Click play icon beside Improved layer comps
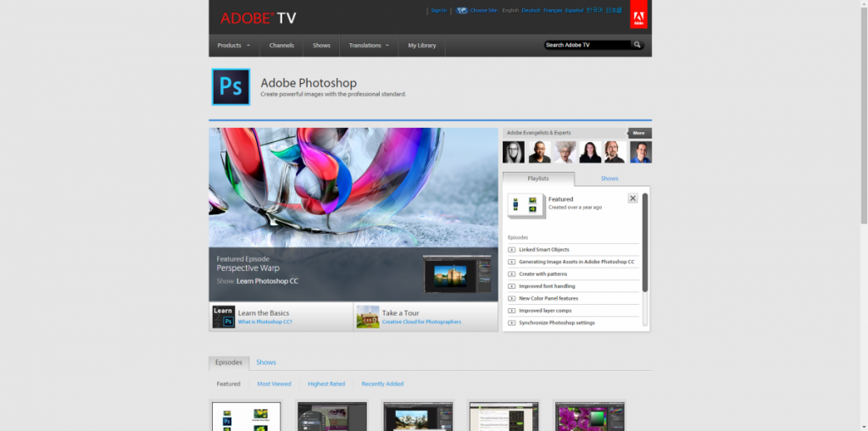 (x=511, y=311)
